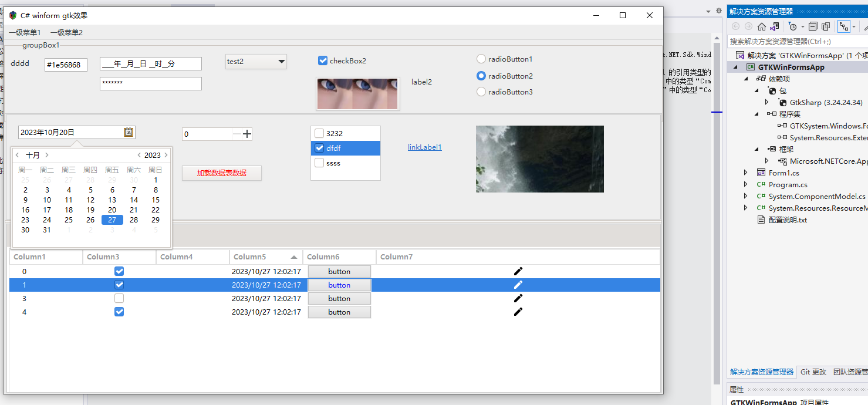868x405 pixels.
Task: Go to next month in the calendar popup
Action: pos(47,156)
